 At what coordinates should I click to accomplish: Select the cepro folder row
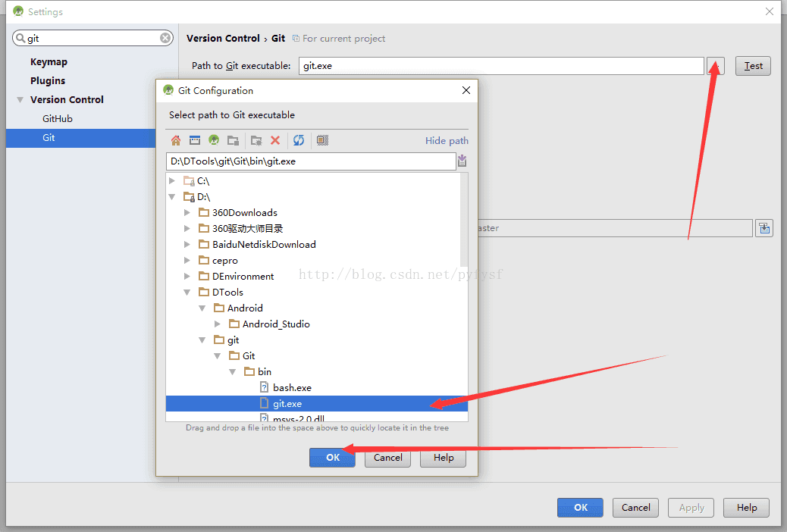pyautogui.click(x=313, y=261)
